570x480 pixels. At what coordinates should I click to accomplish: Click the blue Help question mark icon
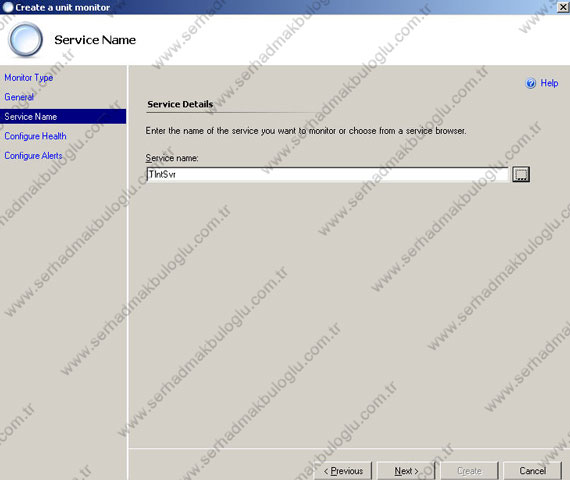pyautogui.click(x=530, y=83)
